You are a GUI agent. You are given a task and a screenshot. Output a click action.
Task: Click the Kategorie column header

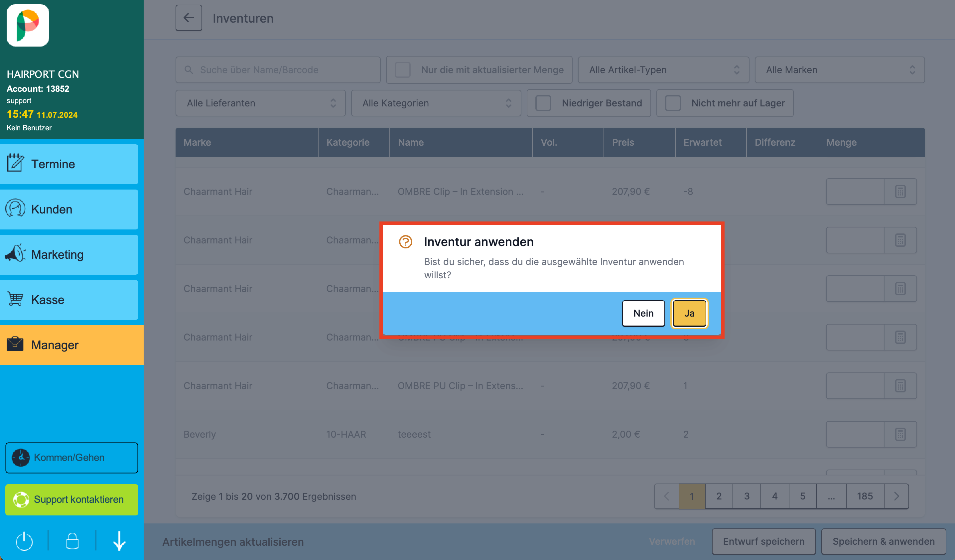click(354, 142)
